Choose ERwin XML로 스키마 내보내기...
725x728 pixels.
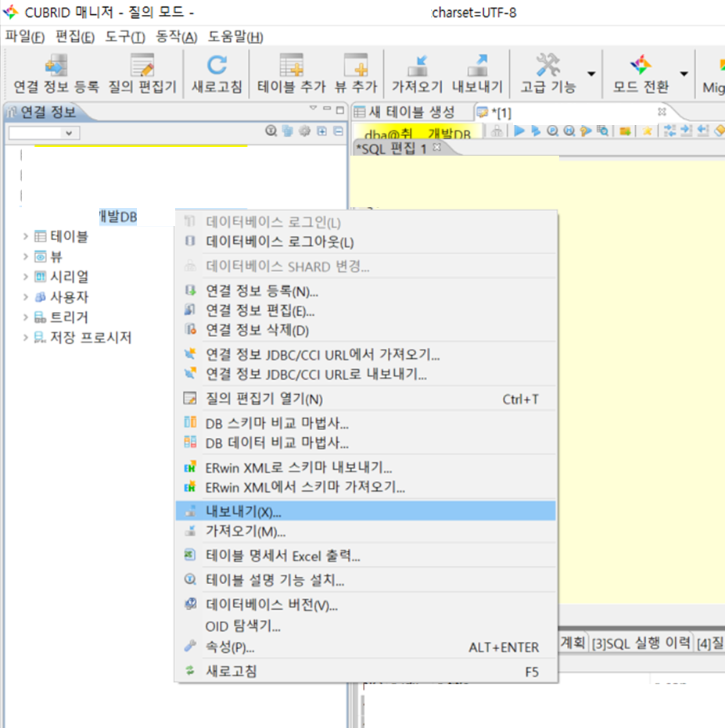365,468
